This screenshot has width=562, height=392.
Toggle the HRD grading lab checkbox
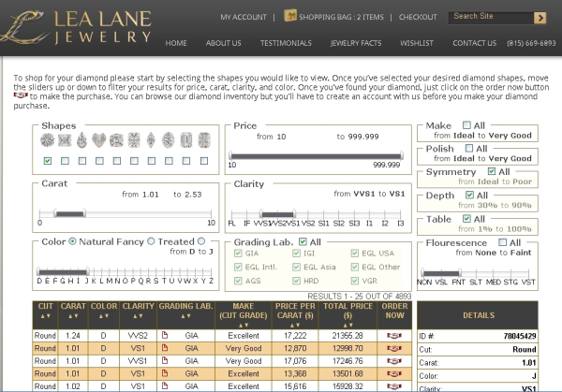pyautogui.click(x=296, y=281)
